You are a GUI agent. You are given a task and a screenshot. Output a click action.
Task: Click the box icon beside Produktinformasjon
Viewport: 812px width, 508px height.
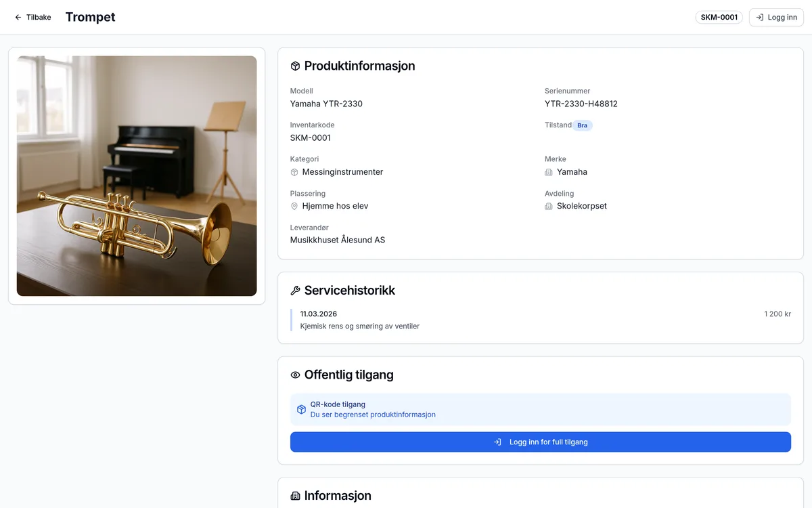[x=295, y=66]
